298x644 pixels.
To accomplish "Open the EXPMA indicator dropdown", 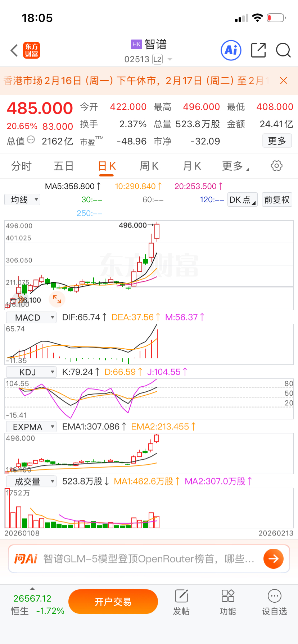I will click(x=31, y=427).
